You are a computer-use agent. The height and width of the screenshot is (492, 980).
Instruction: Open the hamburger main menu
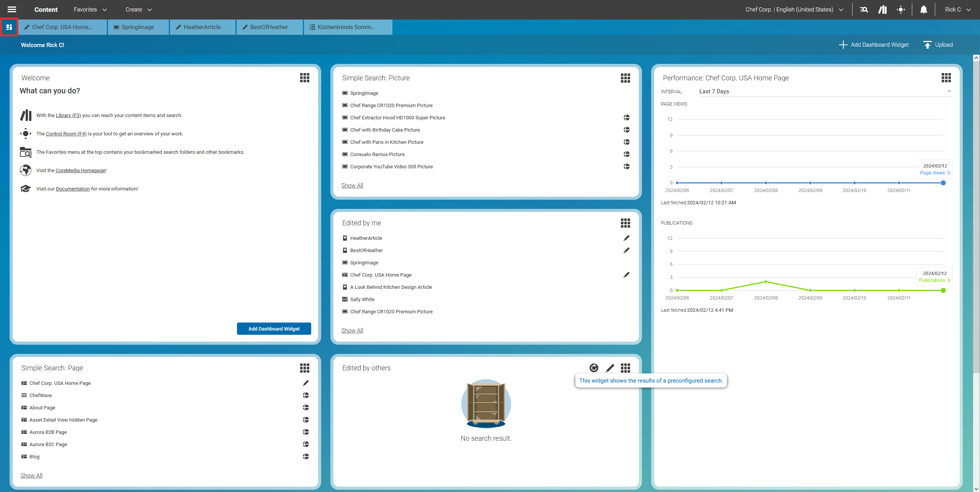pos(12,10)
